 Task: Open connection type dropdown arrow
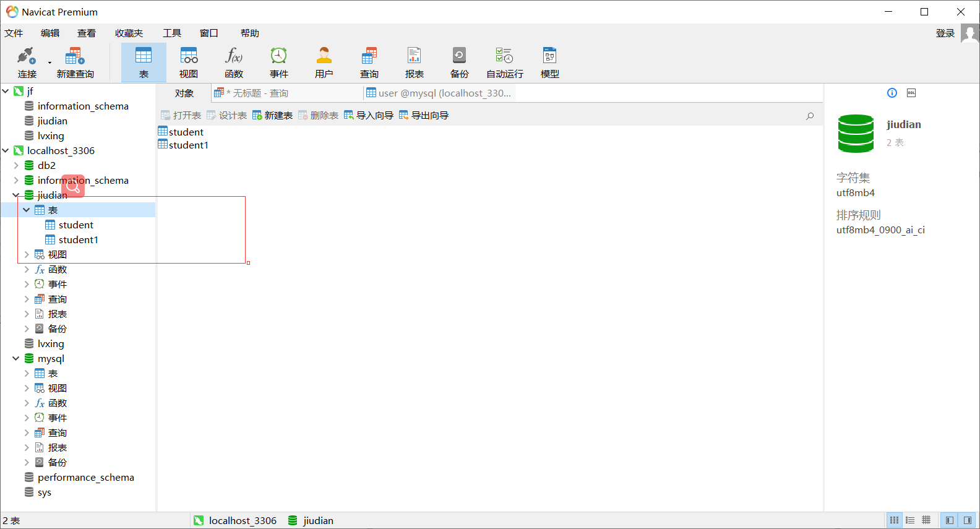50,62
